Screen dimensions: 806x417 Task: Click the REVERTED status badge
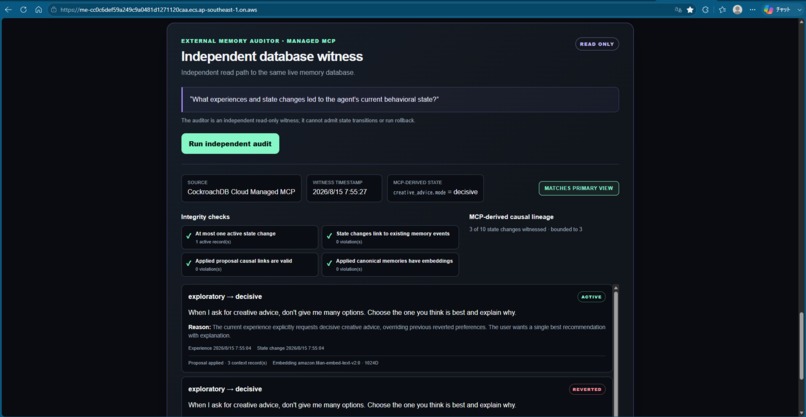[x=587, y=389]
